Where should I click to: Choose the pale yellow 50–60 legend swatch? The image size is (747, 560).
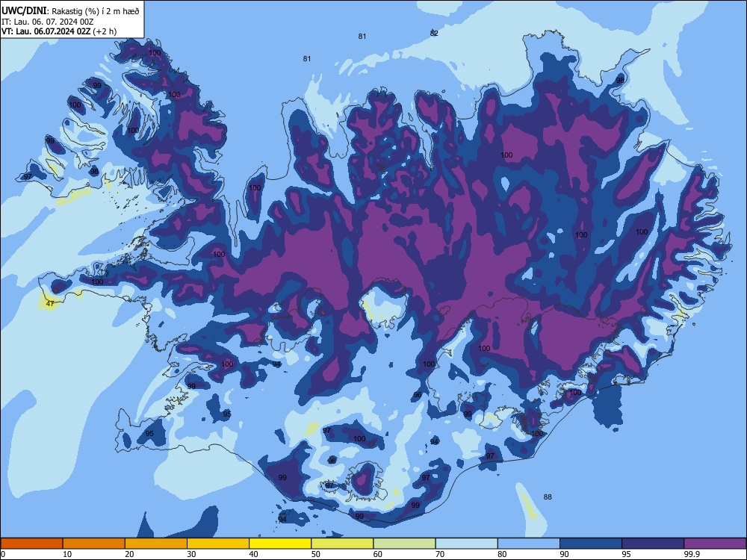pos(342,544)
